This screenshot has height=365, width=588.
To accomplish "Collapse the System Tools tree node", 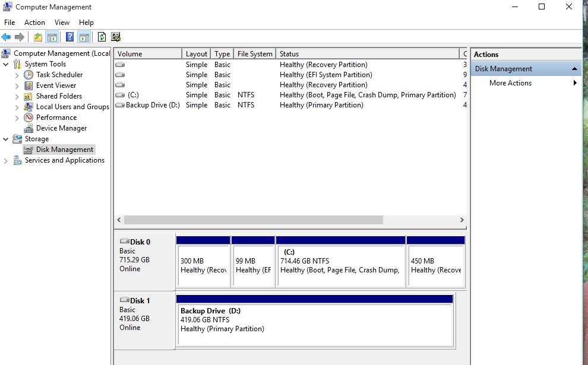I will click(5, 65).
